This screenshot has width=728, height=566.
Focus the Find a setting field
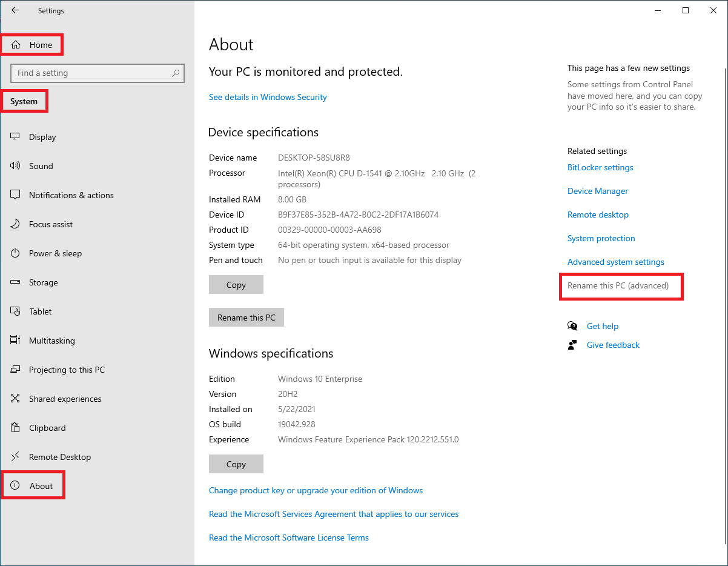(x=91, y=73)
